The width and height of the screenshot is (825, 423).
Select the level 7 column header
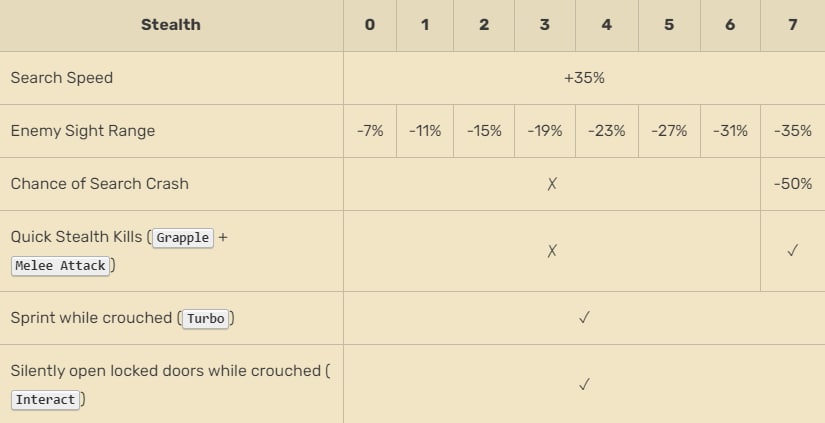click(x=792, y=25)
